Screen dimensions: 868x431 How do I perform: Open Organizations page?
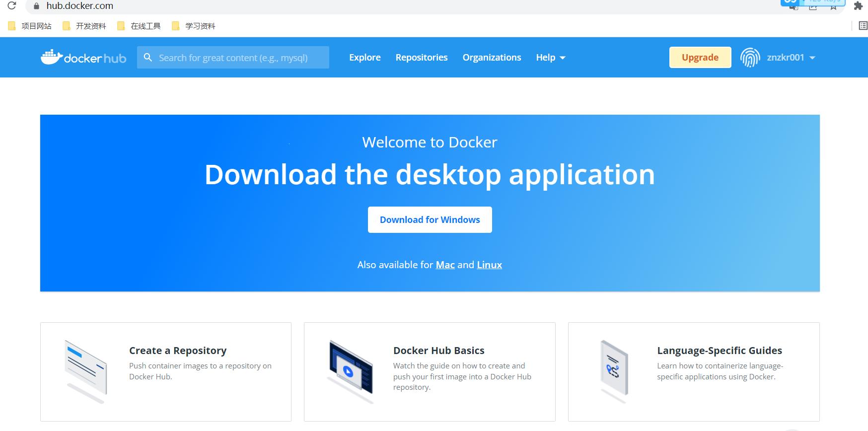click(x=492, y=58)
